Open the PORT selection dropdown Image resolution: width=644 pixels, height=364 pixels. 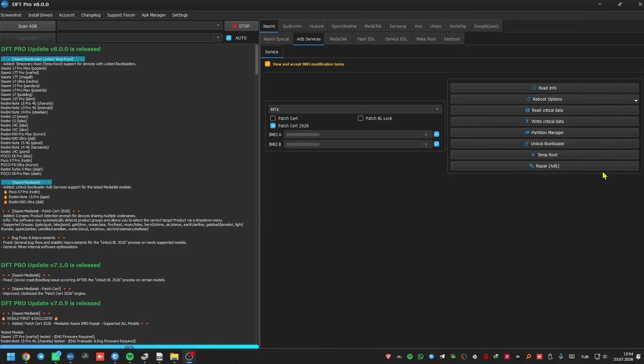[x=218, y=37]
